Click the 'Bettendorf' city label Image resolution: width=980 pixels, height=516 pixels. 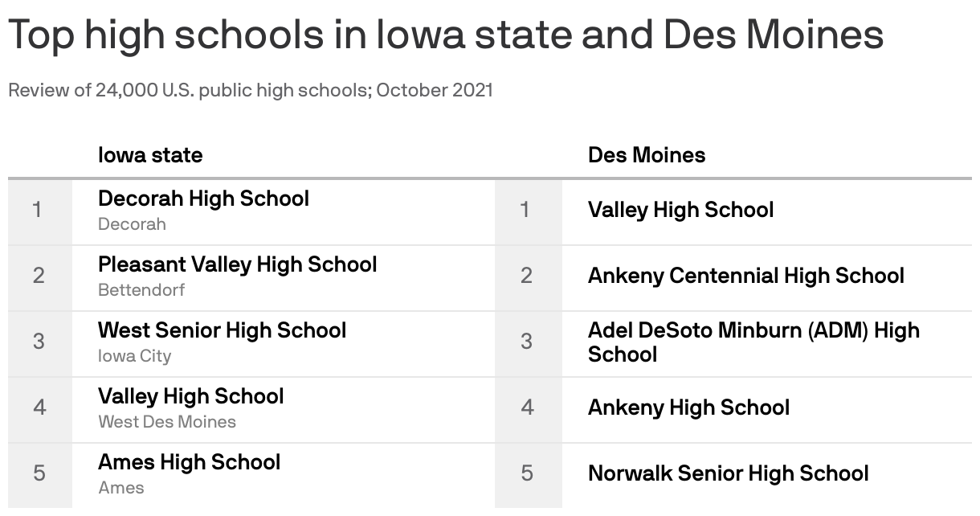pos(141,290)
